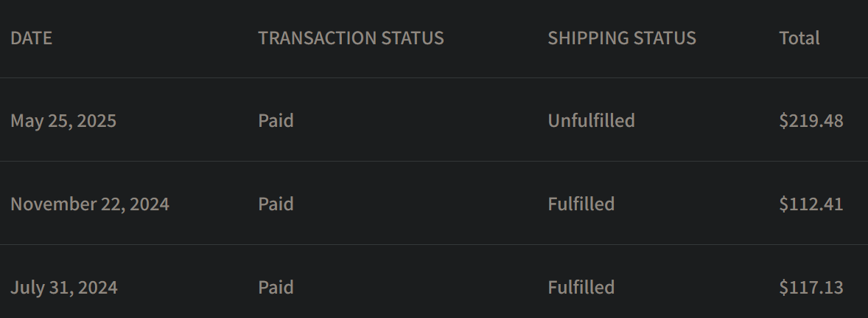The height and width of the screenshot is (318, 868).
Task: Open the November 22, 2024 order
Action: coord(90,204)
